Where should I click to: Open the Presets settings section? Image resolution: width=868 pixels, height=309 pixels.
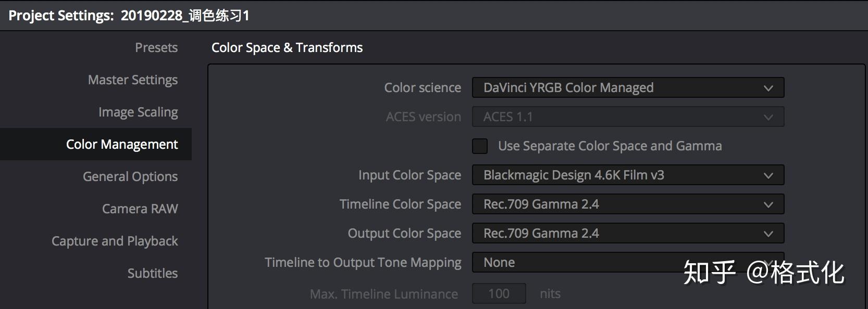tap(156, 48)
